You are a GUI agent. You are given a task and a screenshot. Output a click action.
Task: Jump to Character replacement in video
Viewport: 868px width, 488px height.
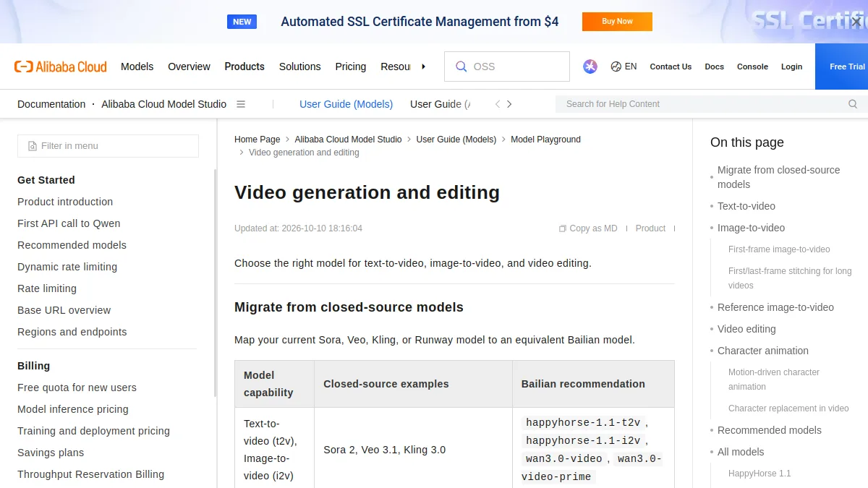pos(788,408)
